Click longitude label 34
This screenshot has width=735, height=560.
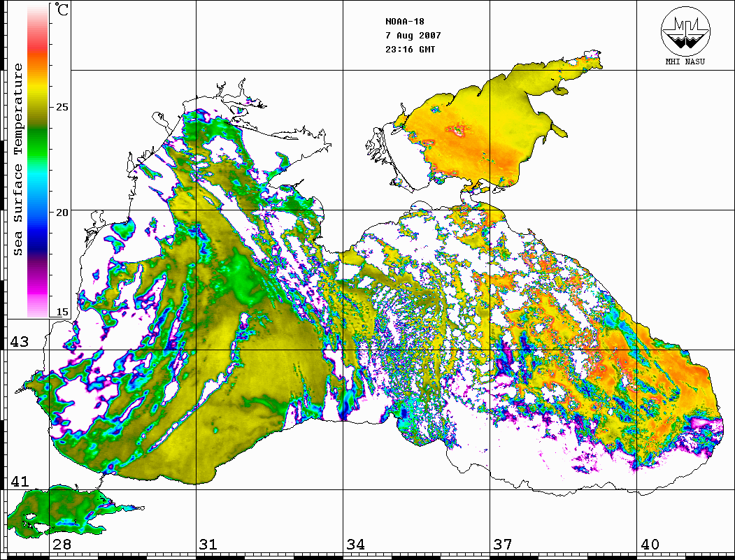click(x=356, y=544)
